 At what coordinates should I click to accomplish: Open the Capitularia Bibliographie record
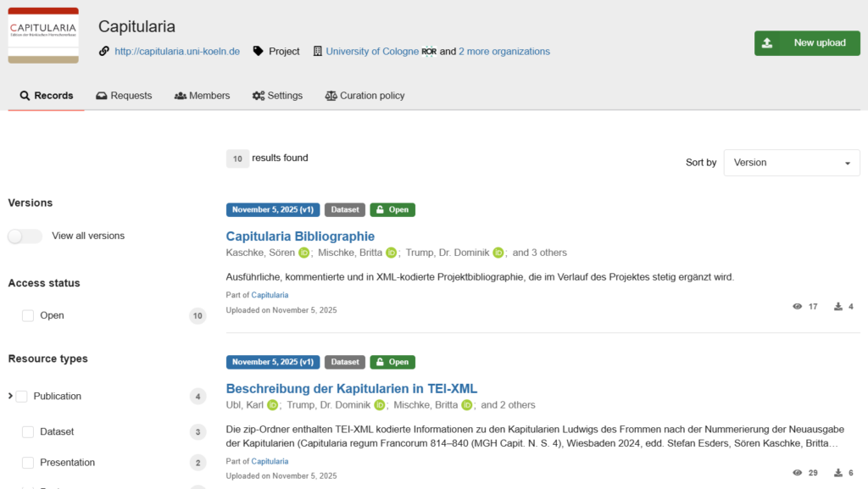[x=300, y=236]
